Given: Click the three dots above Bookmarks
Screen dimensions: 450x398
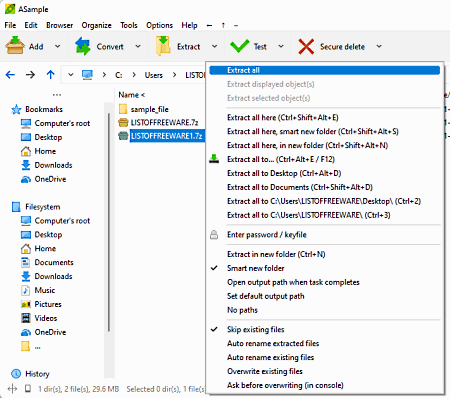Looking at the screenshot, I should pos(57,95).
